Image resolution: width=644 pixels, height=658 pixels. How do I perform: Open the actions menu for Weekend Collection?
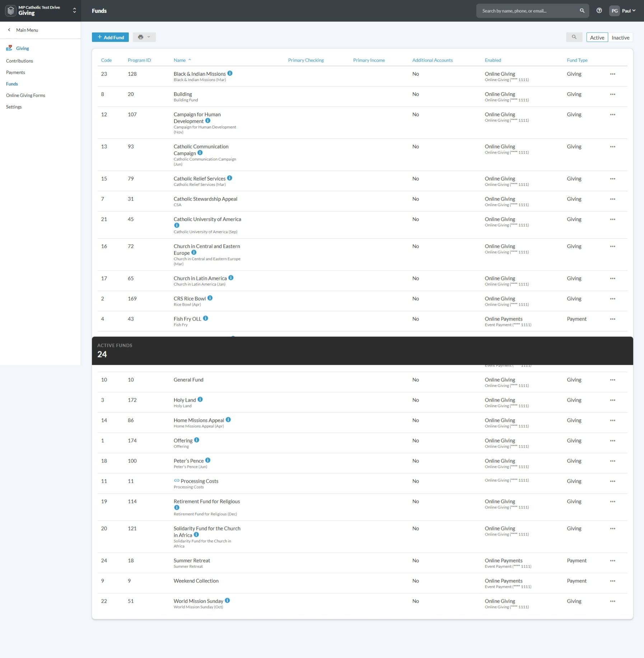tap(612, 581)
